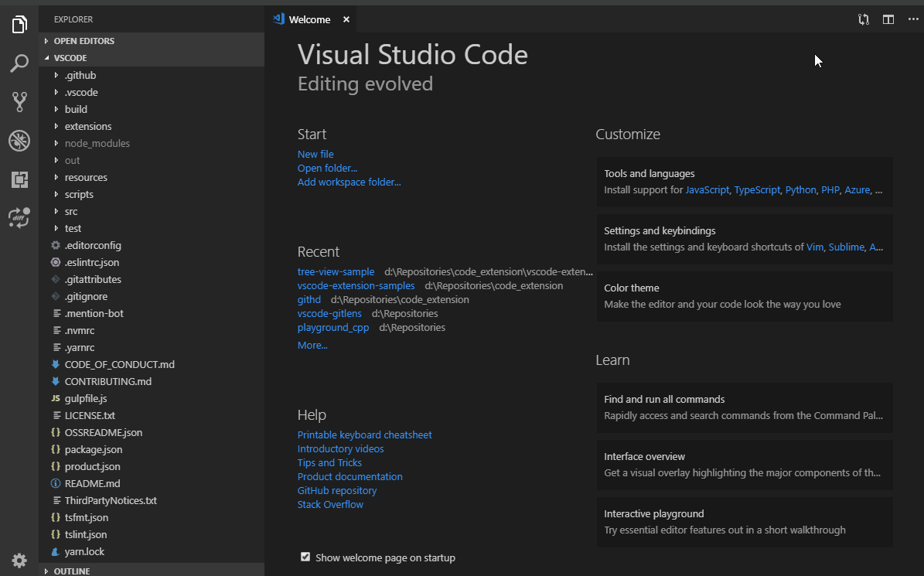Screen dimensions: 924x576
Task: Uncheck Show welcome page on startup
Action: (x=305, y=557)
